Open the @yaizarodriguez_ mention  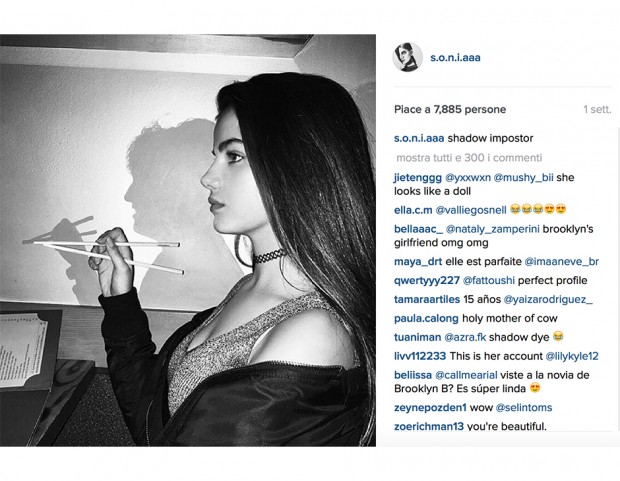tap(548, 299)
